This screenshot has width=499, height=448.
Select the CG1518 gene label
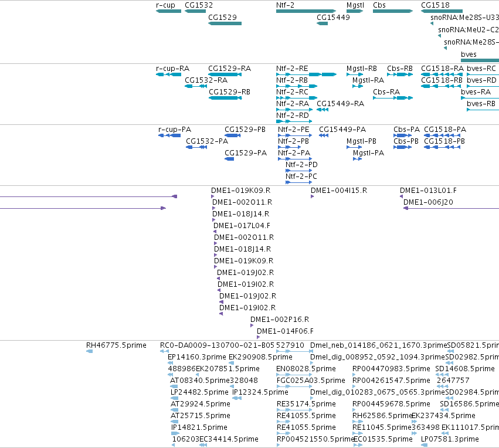point(435,5)
